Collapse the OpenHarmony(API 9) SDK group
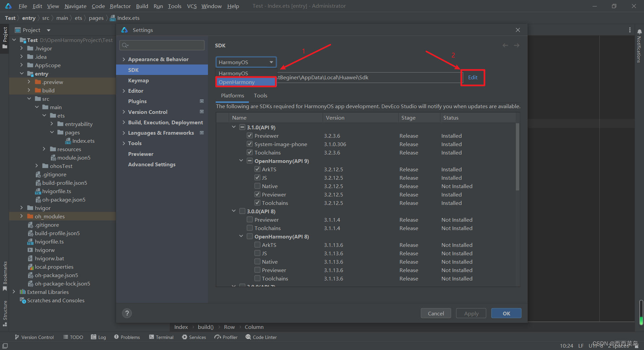Screen dimensions: 644x350 pyautogui.click(x=241, y=161)
